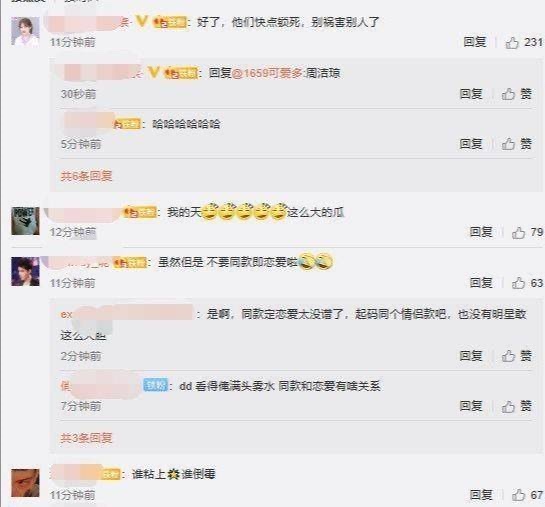This screenshot has height=507, width=545.
Task: Like the reply posted 2分钟前
Action: pyautogui.click(x=516, y=356)
